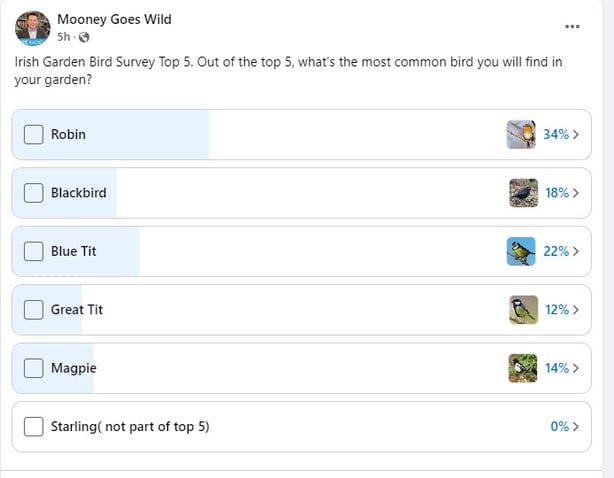Select the Blue Tit checkbox
This screenshot has width=614, height=478.
click(x=33, y=251)
